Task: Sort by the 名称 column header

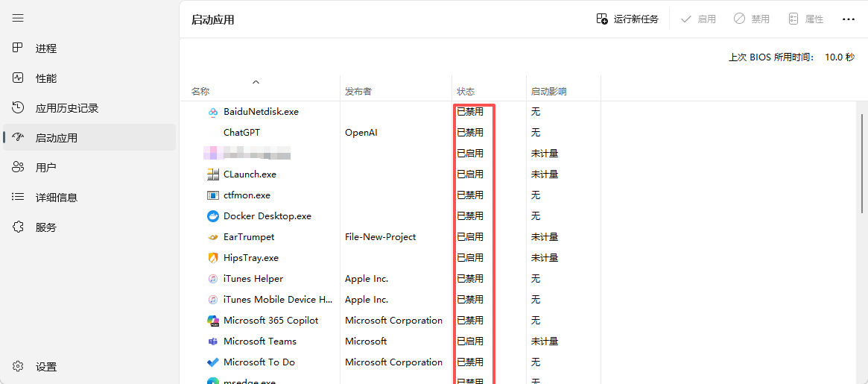Action: pyautogui.click(x=200, y=92)
